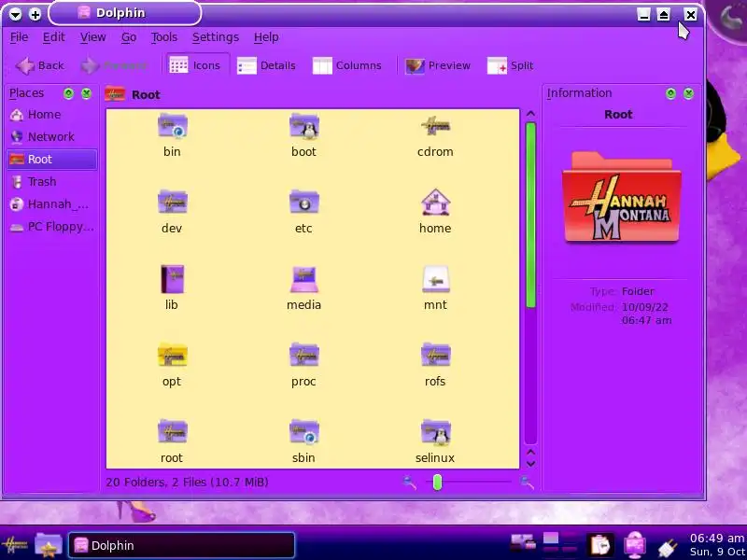Viewport: 747px width, 560px height.
Task: Click the Forward toolbar button
Action: click(114, 65)
